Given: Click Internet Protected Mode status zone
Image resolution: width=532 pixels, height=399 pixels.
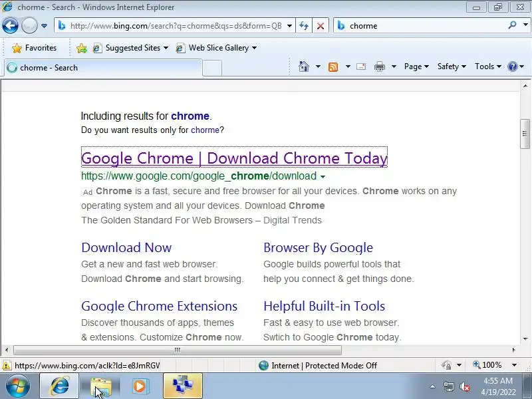Looking at the screenshot, I should coord(318,365).
